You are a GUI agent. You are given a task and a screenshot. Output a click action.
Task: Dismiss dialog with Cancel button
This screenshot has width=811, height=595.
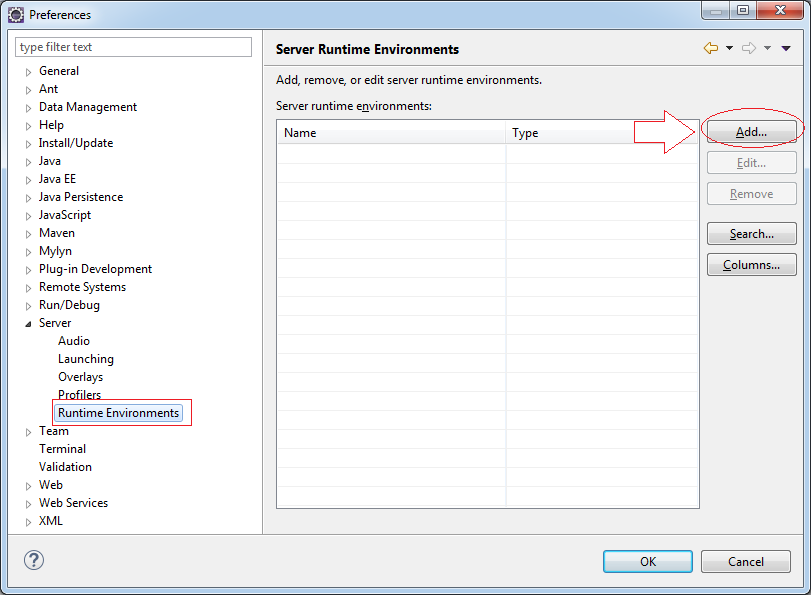pos(746,562)
